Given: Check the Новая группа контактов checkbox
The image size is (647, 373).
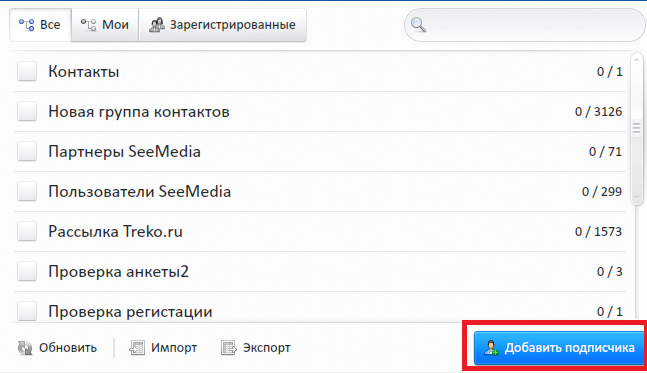Looking at the screenshot, I should click(x=27, y=111).
